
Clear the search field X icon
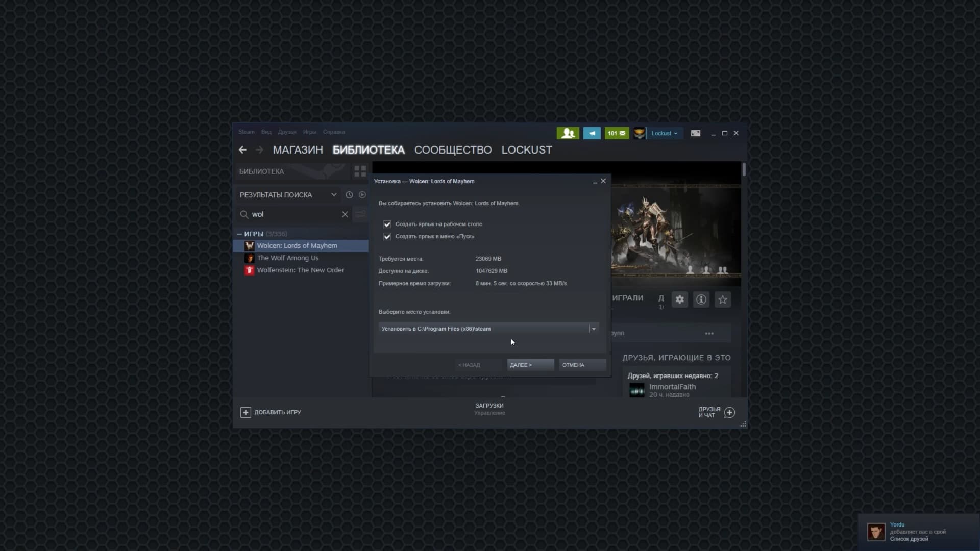[345, 214]
